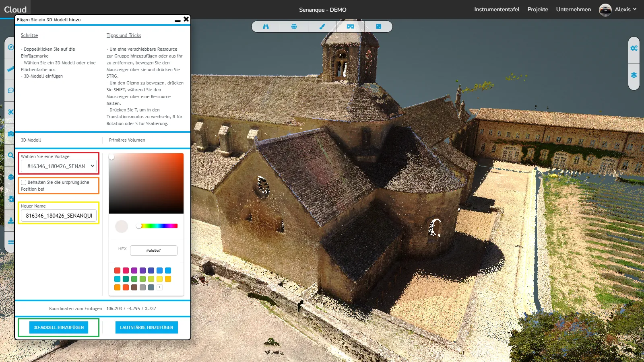The height and width of the screenshot is (362, 644).
Task: Pick the indigo swatch in first row
Action: point(151,270)
